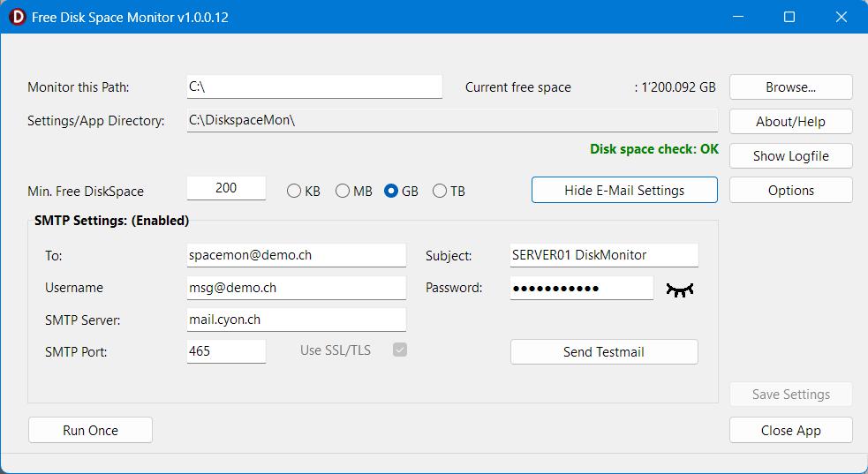Hide E-Mail Settings panel

pyautogui.click(x=624, y=191)
